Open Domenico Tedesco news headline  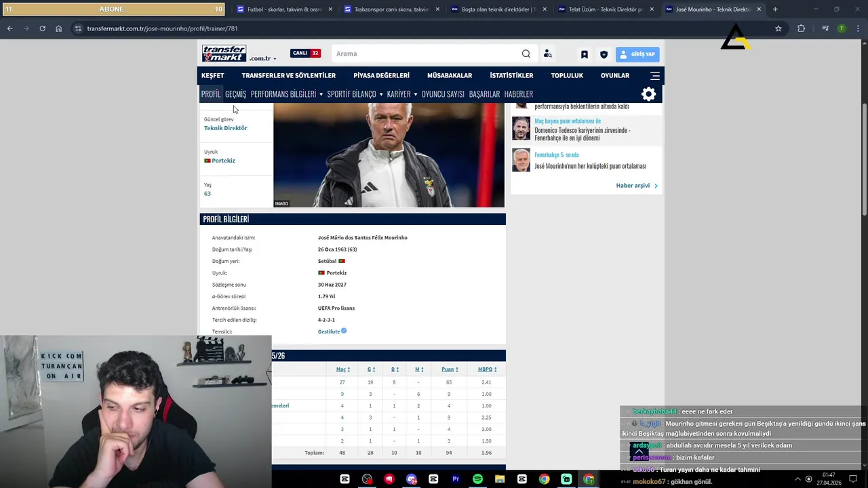pos(582,134)
